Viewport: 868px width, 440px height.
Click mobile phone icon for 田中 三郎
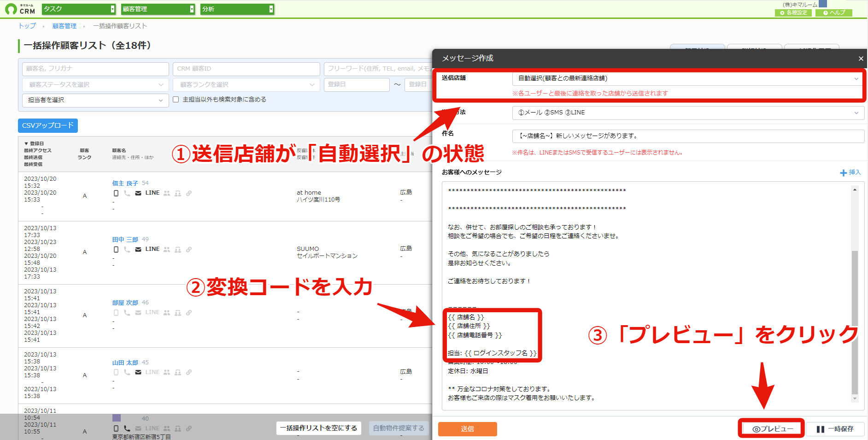116,250
